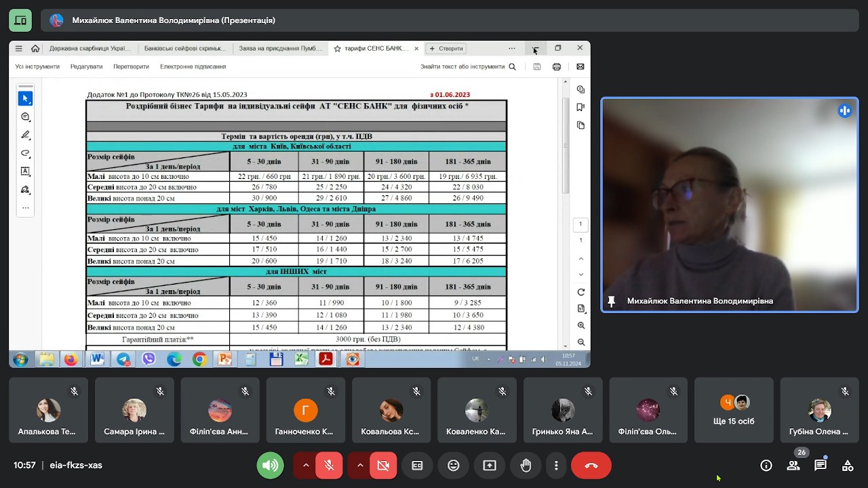
Task: Open Meet more options menu
Action: [x=556, y=466]
